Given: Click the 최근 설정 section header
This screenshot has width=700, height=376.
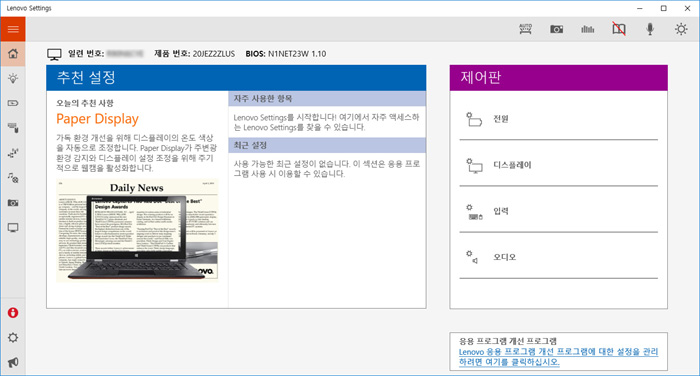Looking at the screenshot, I should click(327, 145).
